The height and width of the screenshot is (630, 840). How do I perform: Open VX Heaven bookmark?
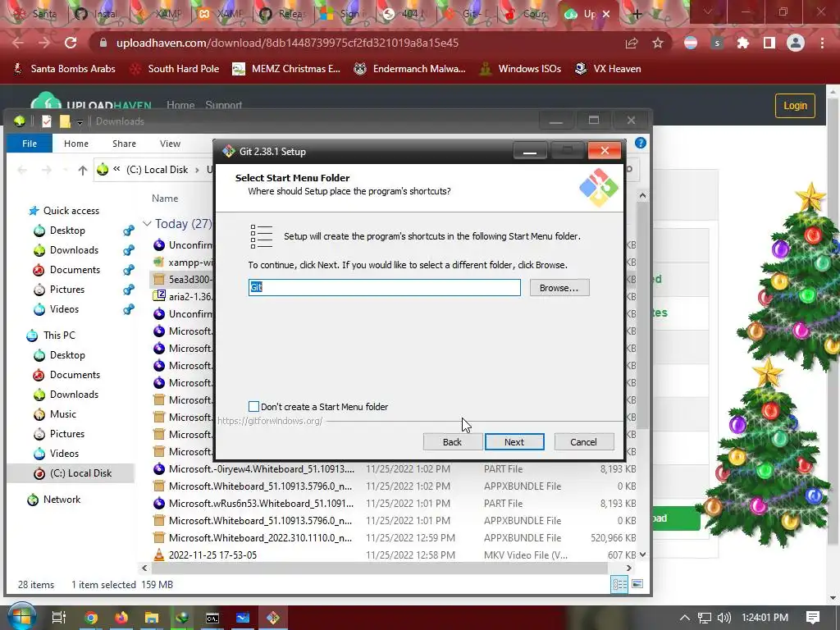(608, 69)
